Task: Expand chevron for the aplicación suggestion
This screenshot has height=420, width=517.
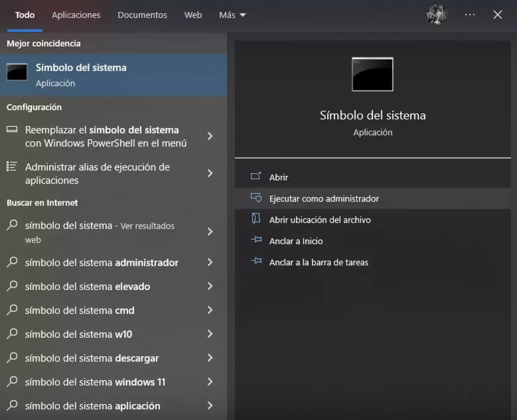Action: pos(210,406)
